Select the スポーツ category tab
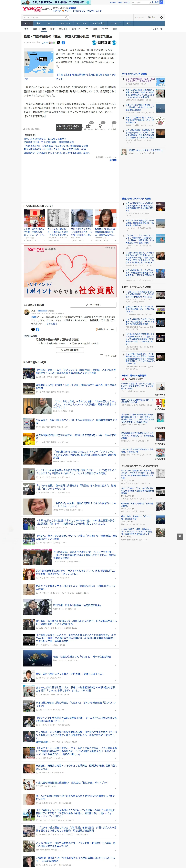The image size is (186, 868). [76, 29]
